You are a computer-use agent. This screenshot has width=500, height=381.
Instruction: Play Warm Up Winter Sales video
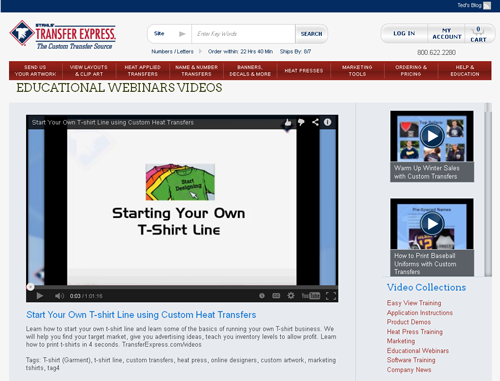tap(432, 136)
